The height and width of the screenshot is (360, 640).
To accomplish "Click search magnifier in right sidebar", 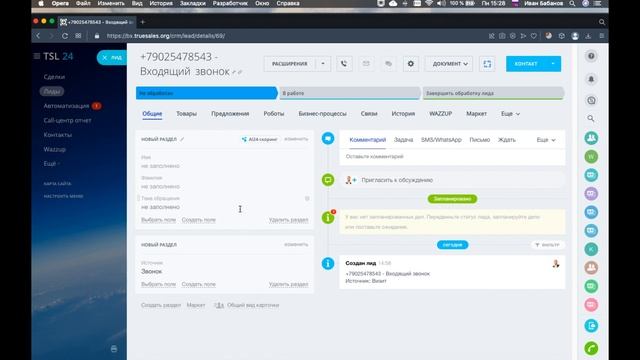I will [591, 118].
